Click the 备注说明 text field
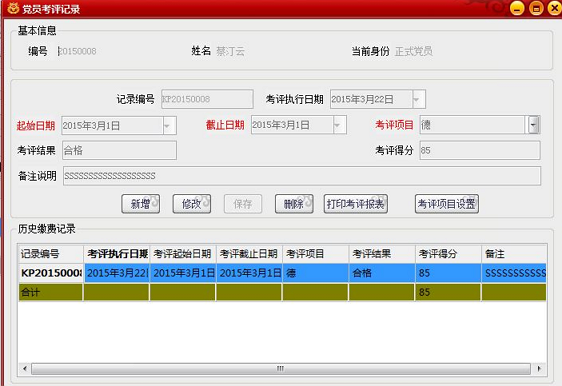This screenshot has height=386, width=562. 302,176
